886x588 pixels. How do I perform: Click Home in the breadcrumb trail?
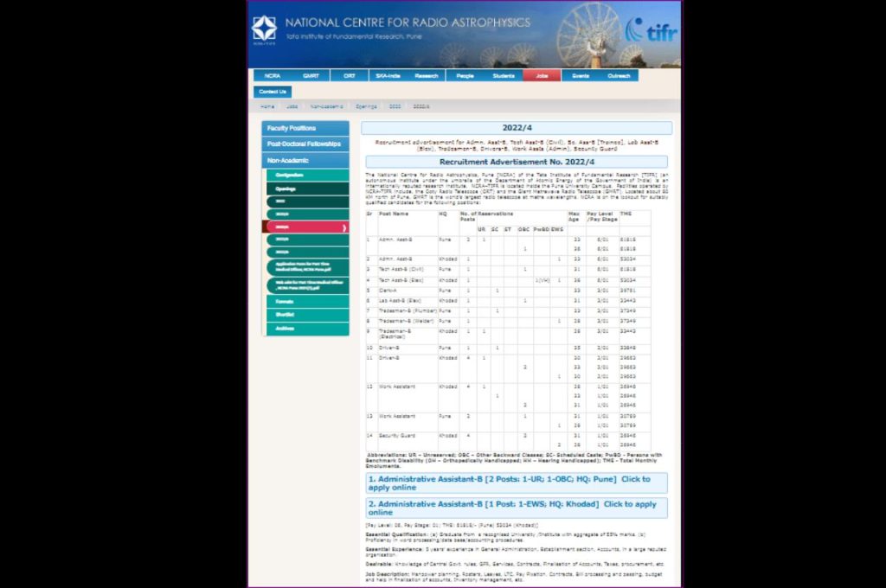(x=267, y=105)
